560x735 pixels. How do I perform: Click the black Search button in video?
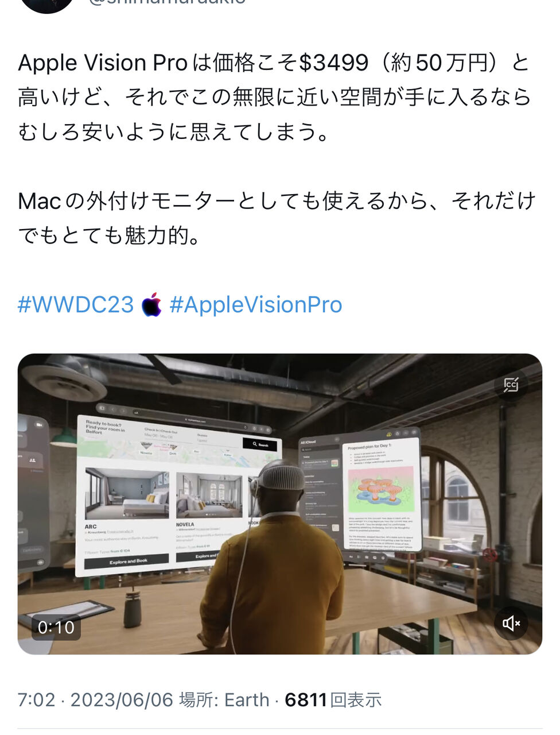[259, 444]
